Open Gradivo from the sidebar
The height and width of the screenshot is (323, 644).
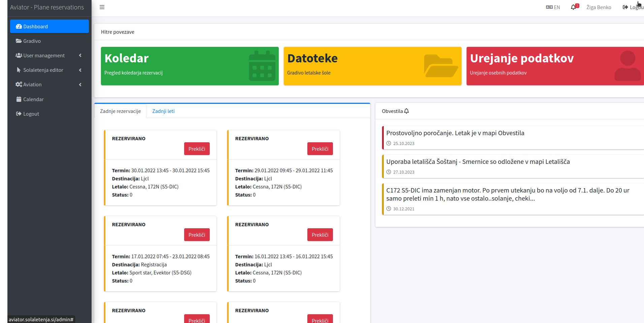pos(32,41)
